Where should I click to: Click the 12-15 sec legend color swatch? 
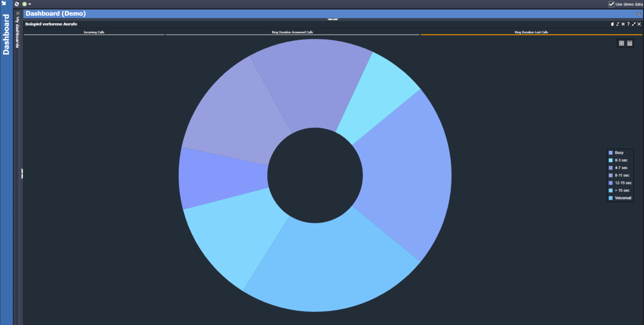(611, 183)
